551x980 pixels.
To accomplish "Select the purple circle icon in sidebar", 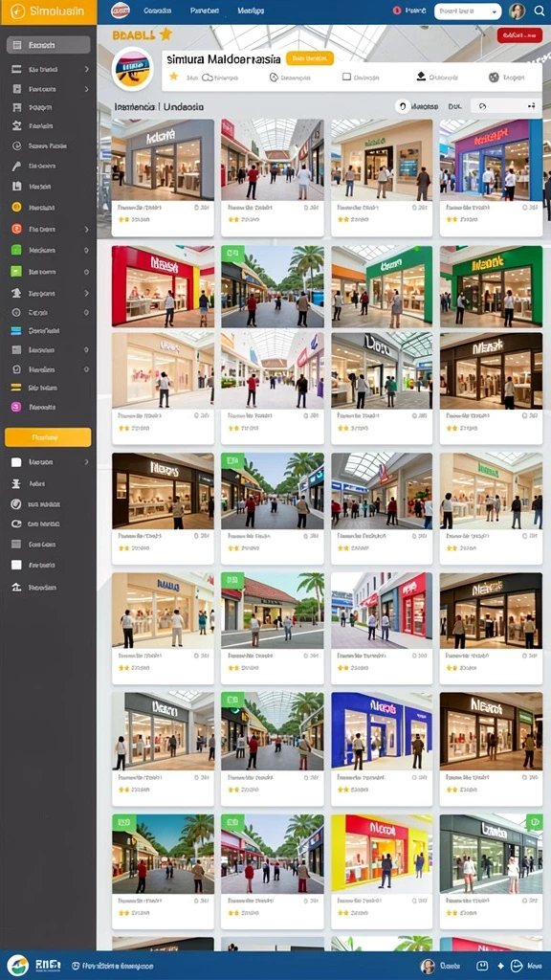I will pyautogui.click(x=17, y=407).
